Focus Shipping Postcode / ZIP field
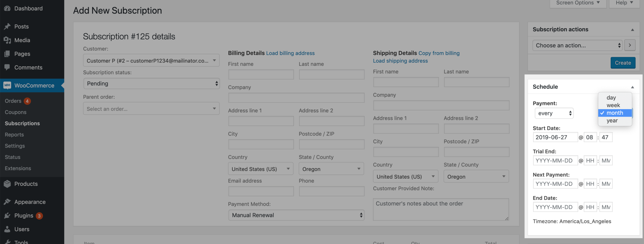Viewport: 644px width, 244px height. 477,152
